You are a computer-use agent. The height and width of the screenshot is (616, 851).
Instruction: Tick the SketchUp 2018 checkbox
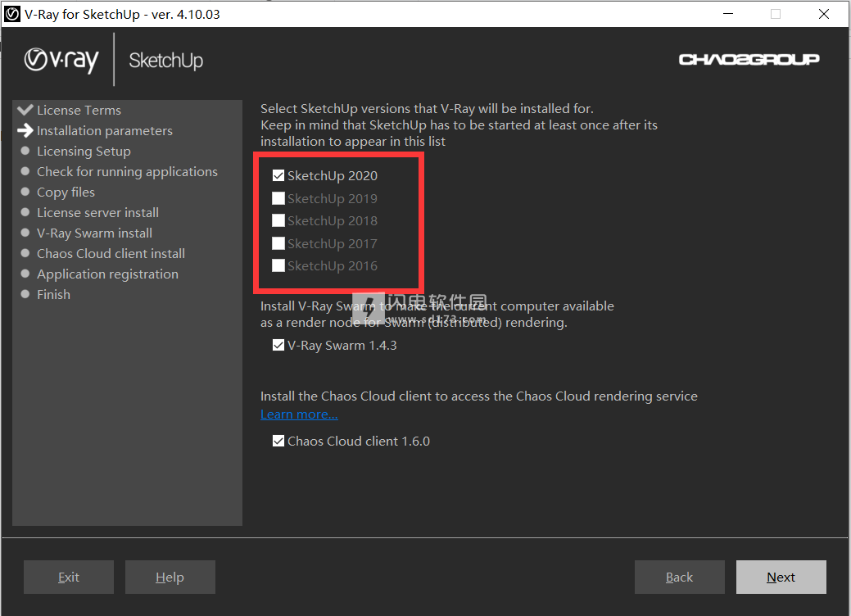click(278, 221)
